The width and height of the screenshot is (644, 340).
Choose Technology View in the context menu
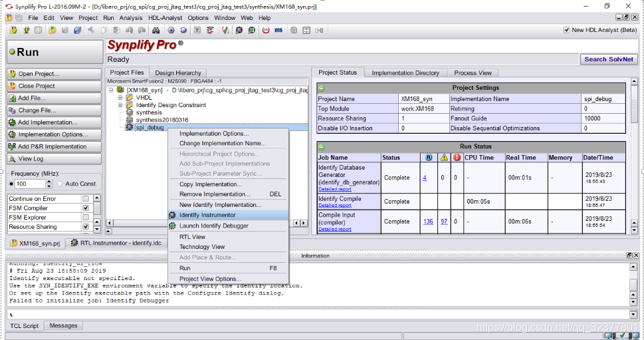[228, 247]
